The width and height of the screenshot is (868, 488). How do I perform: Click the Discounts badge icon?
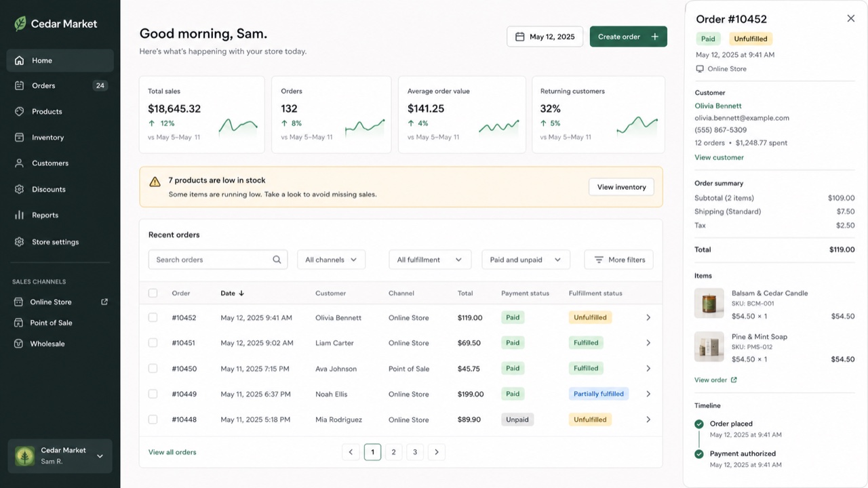pyautogui.click(x=19, y=189)
